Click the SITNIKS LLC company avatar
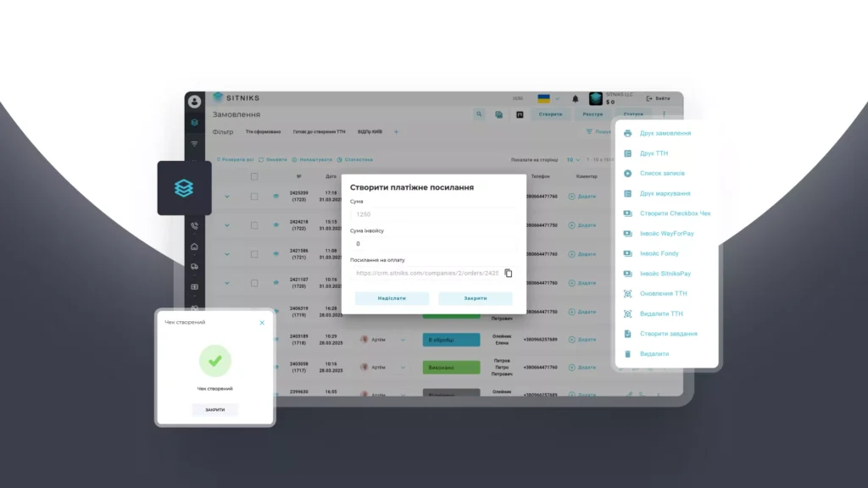The height and width of the screenshot is (488, 868). tap(596, 98)
